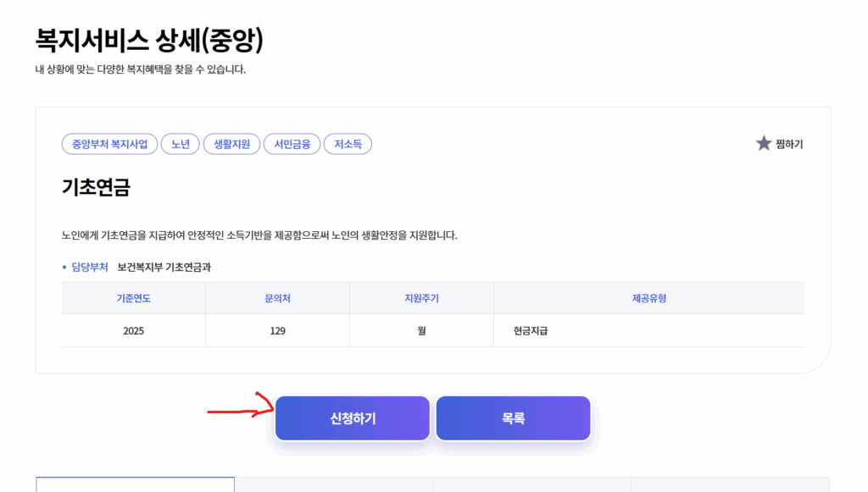Screen dimensions: 868x492
Task: Click the 2025 year value cell
Action: pos(133,331)
